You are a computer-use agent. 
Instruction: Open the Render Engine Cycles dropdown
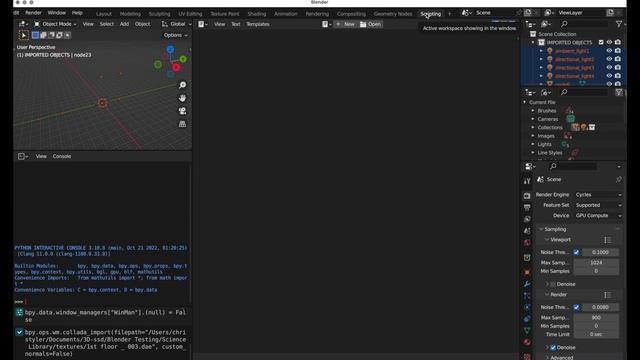598,195
